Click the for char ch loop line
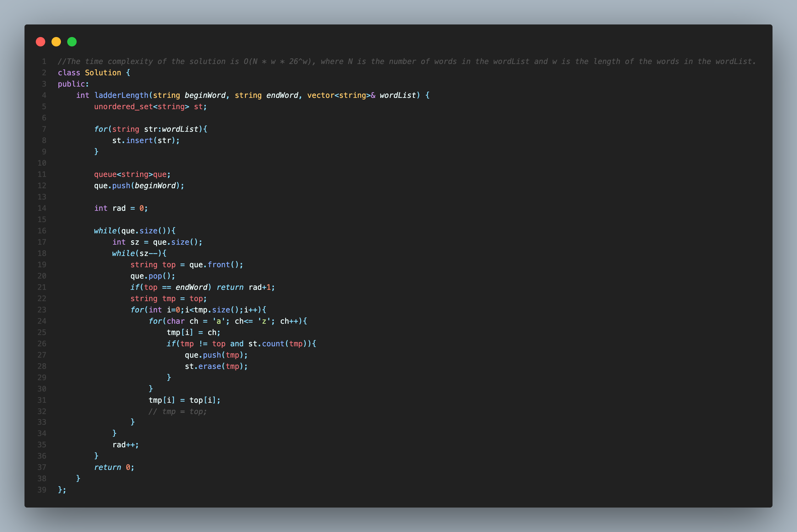The height and width of the screenshot is (532, 797). [x=228, y=321]
